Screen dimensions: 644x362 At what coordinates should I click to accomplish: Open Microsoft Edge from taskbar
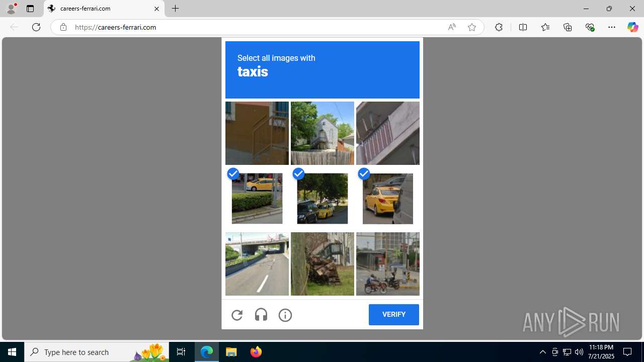(x=207, y=352)
